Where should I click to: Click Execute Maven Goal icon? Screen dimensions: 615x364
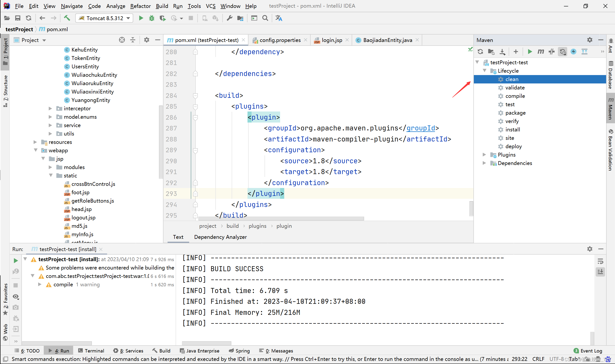[541, 52]
